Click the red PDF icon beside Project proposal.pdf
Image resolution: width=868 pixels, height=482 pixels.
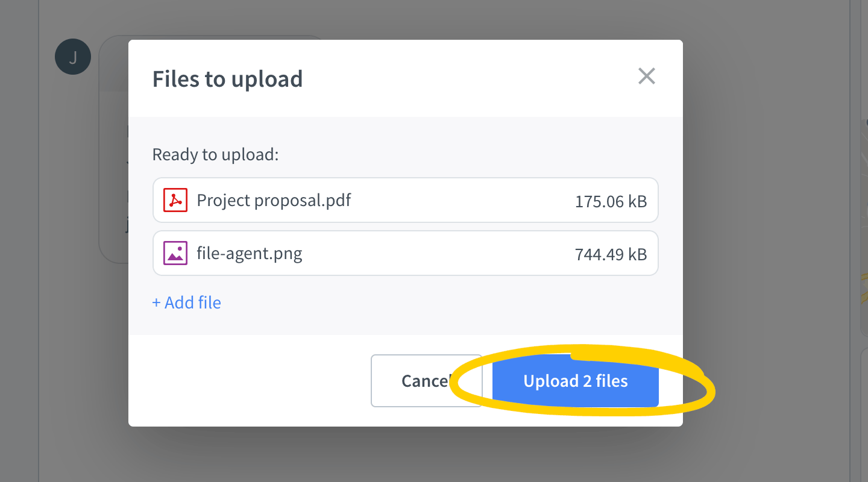[x=174, y=200]
